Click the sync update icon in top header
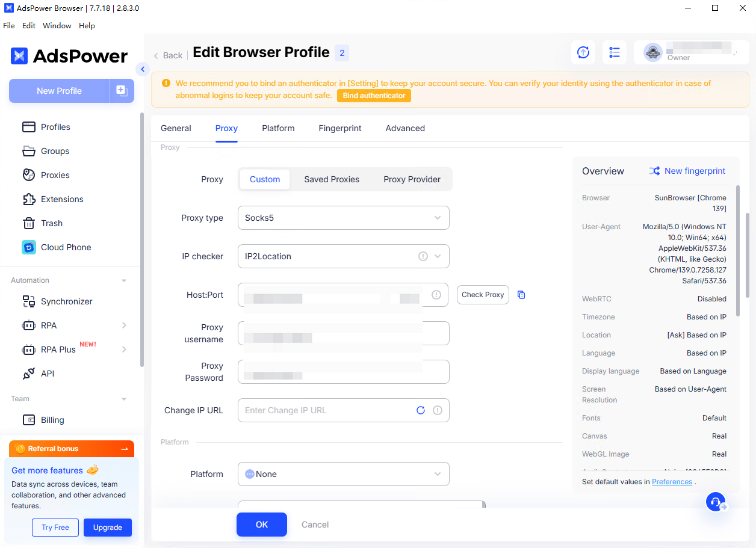The width and height of the screenshot is (756, 548). click(583, 53)
